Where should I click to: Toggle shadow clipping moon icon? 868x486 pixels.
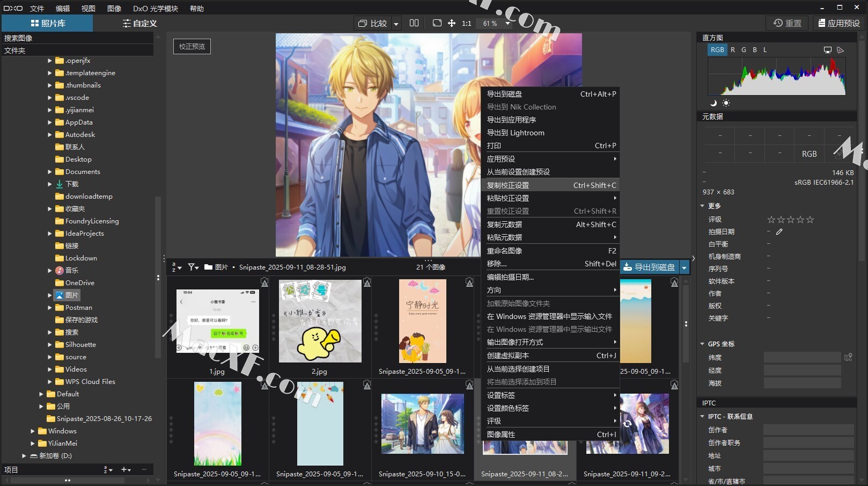pos(713,103)
